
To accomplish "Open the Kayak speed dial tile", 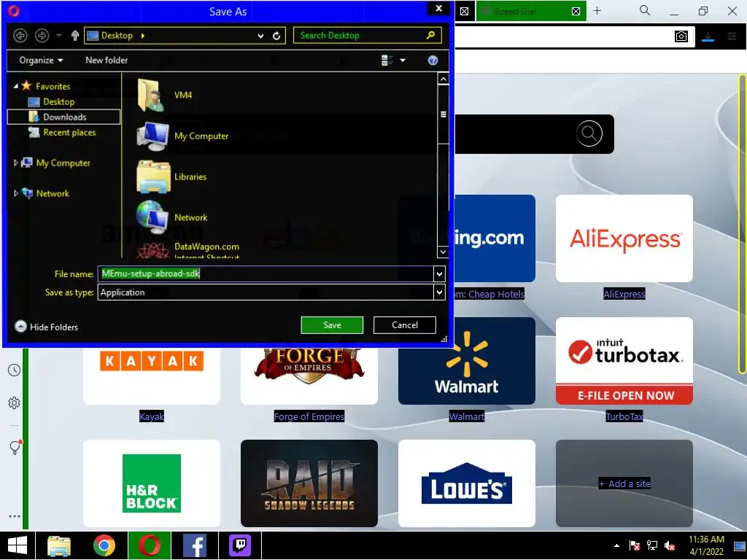I will (152, 376).
